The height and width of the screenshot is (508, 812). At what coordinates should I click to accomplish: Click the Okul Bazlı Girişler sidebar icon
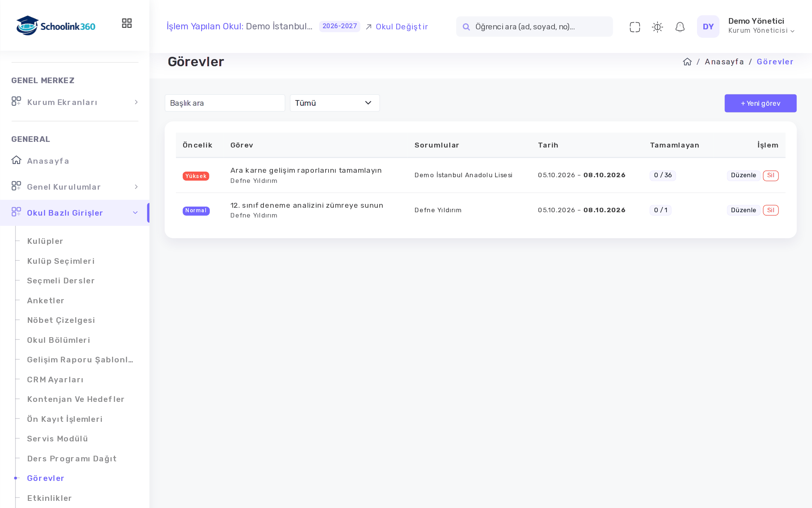16,212
